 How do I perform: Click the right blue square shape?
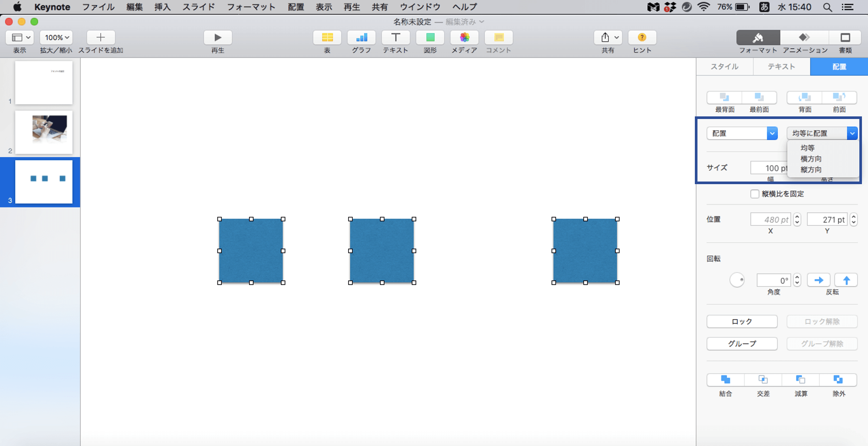[585, 251]
